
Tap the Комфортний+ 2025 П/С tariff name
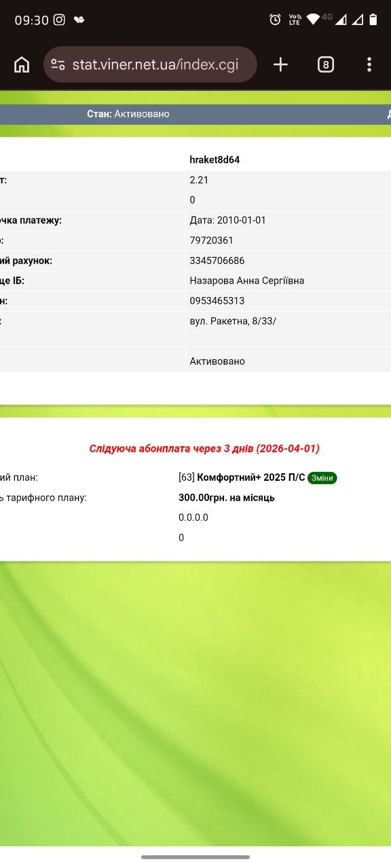(x=251, y=477)
